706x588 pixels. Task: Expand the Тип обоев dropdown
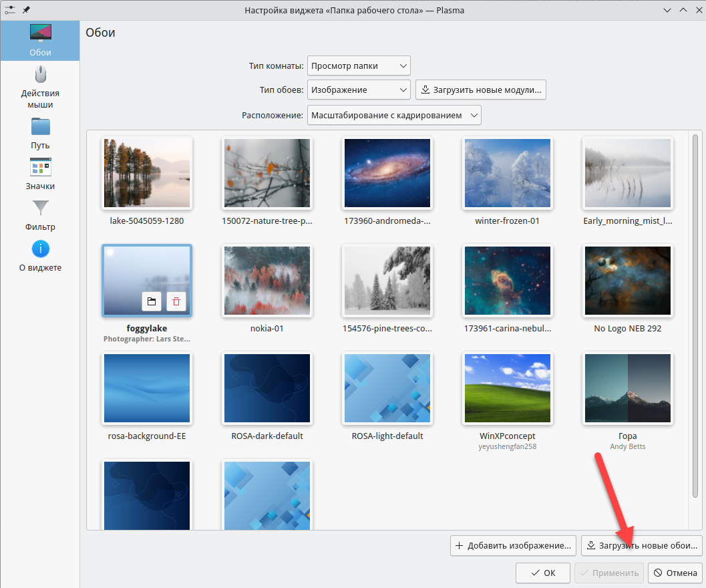tap(359, 90)
